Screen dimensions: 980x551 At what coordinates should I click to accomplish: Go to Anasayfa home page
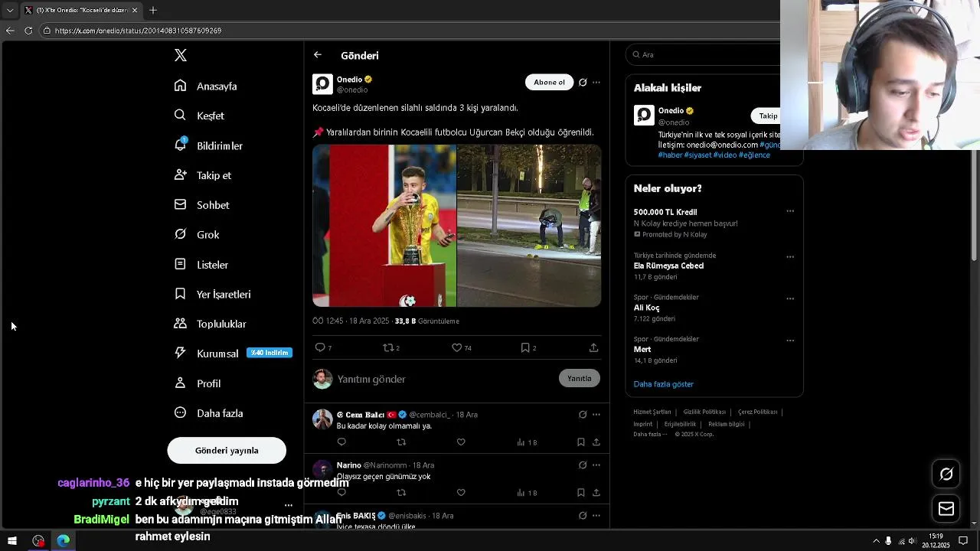point(206,86)
